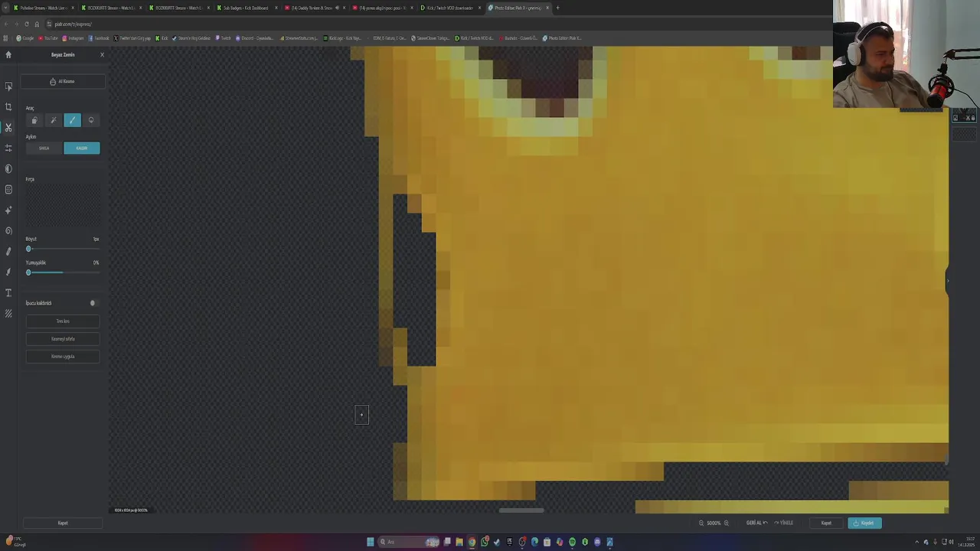Image resolution: width=980 pixels, height=551 pixels.
Task: Click the browser back arrow
Action: 6,24
